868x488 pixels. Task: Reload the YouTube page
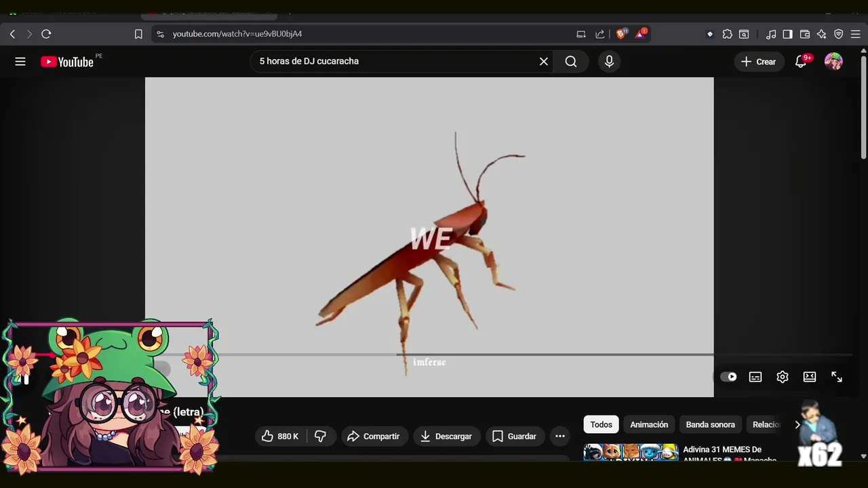pos(46,34)
